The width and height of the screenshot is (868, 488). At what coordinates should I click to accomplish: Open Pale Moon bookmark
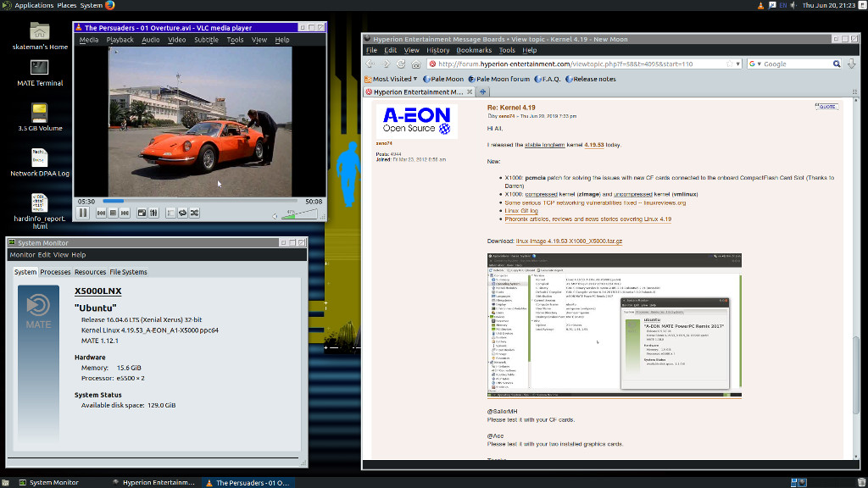point(442,79)
